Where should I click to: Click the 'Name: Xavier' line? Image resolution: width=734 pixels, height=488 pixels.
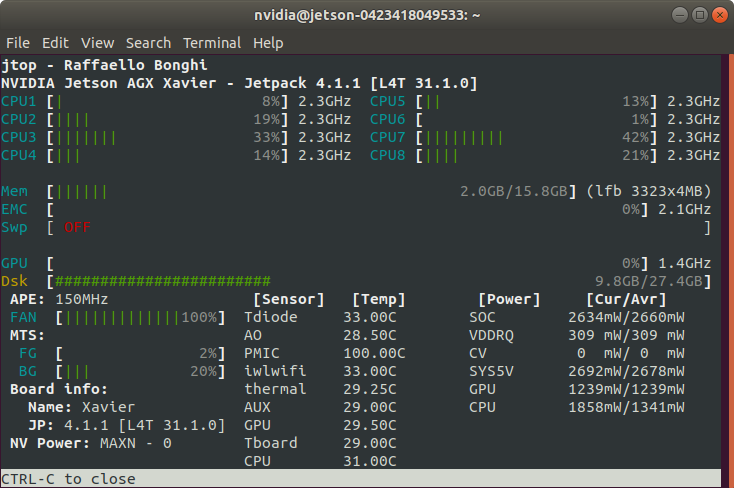81,407
